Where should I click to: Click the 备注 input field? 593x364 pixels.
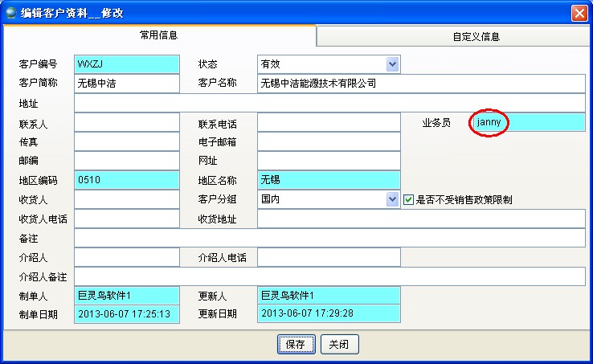point(329,238)
